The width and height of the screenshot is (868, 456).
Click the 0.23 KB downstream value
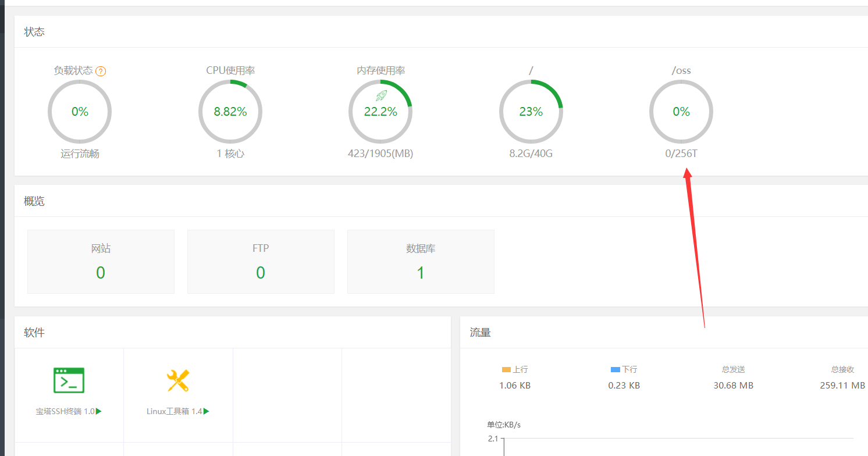point(624,386)
